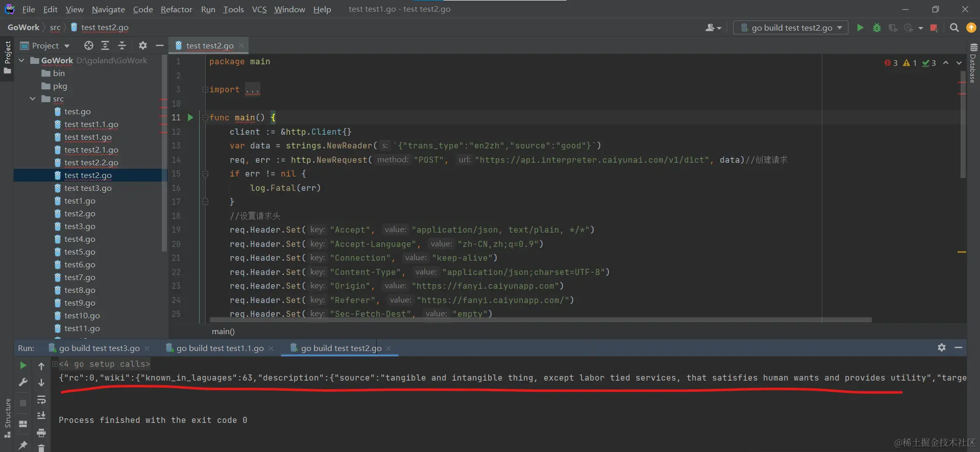The height and width of the screenshot is (452, 980).
Task: Open the Database side panel
Action: coord(973,62)
